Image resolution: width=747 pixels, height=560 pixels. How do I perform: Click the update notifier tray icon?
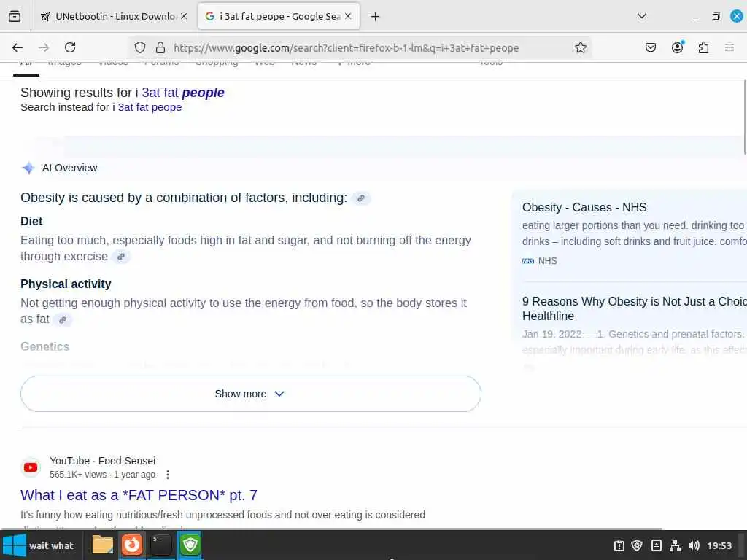click(619, 545)
